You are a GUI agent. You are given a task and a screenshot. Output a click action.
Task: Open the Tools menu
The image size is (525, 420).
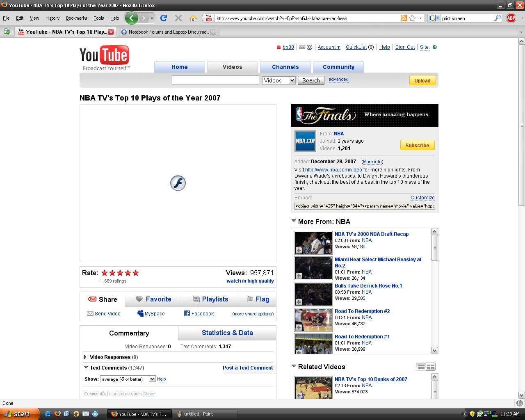pyautogui.click(x=99, y=18)
